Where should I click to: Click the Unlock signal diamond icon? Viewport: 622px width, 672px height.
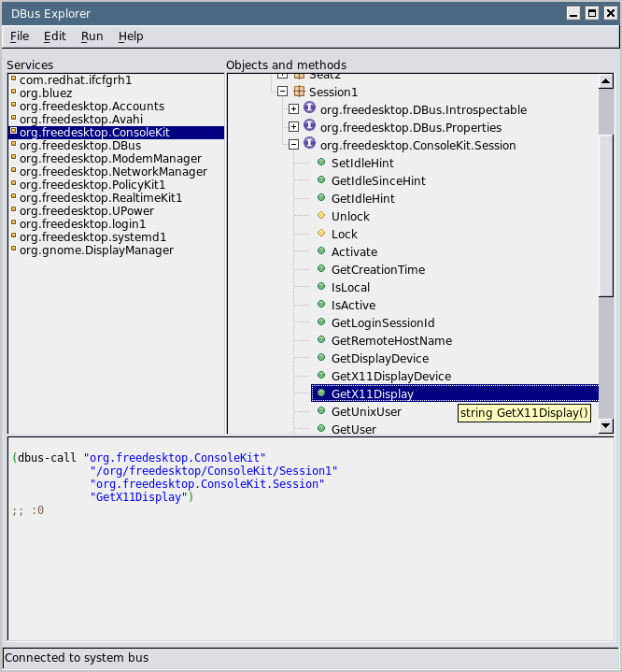[321, 215]
